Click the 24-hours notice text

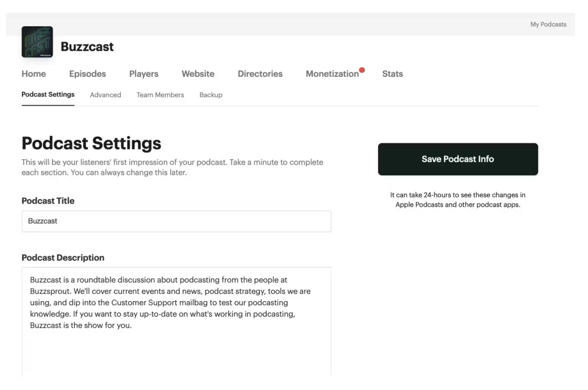tap(458, 200)
